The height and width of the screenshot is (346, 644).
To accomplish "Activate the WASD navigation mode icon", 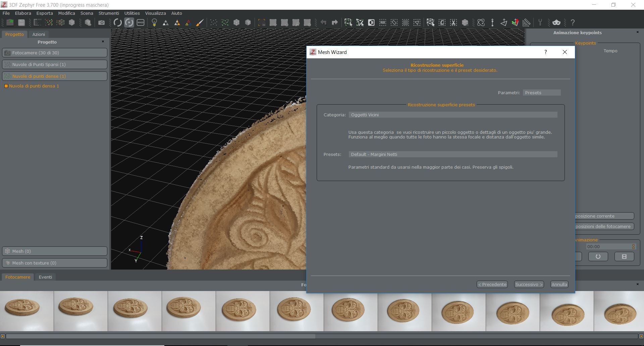I will click(141, 22).
